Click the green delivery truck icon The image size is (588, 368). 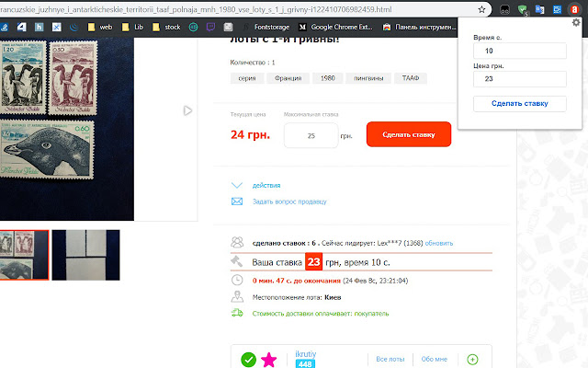point(237,313)
